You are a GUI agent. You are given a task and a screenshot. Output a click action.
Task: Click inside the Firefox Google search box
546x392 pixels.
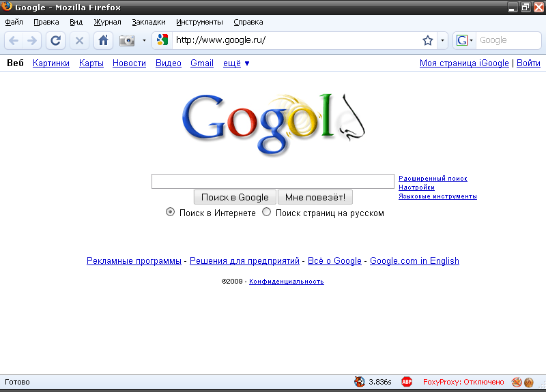click(x=508, y=40)
